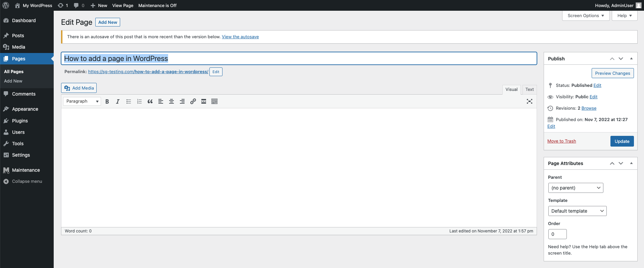Apply blockquote formatting
This screenshot has width=644, height=268.
click(150, 101)
